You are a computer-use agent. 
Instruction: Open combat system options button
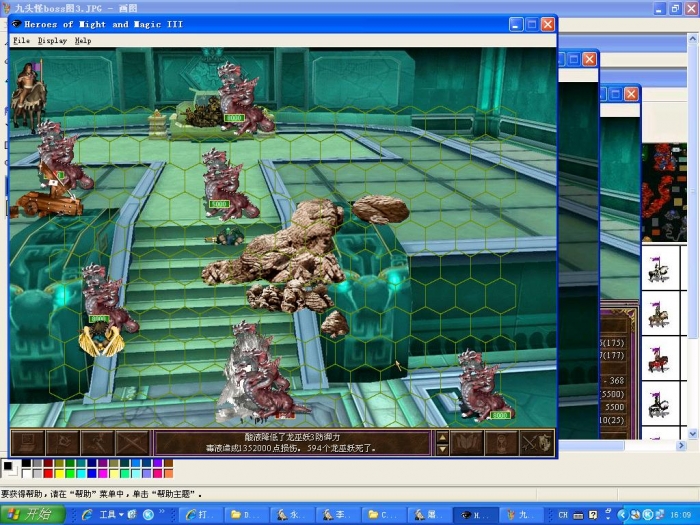(28, 442)
